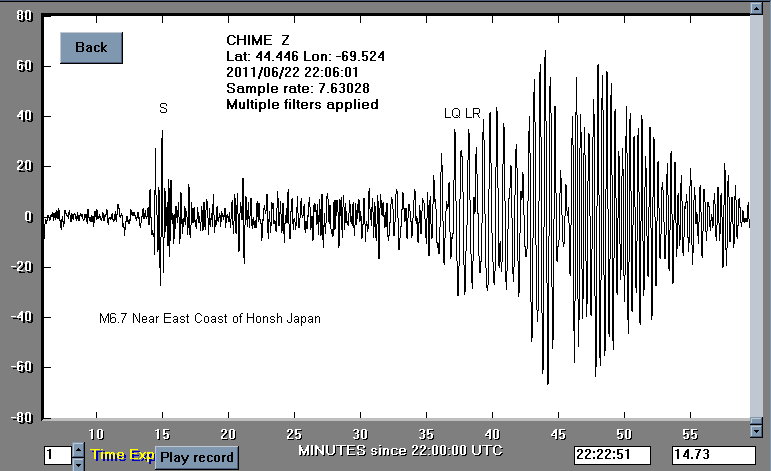Click the M6.7 Honsh Japan event label
Viewport: 771px width, 471px height.
click(x=209, y=319)
